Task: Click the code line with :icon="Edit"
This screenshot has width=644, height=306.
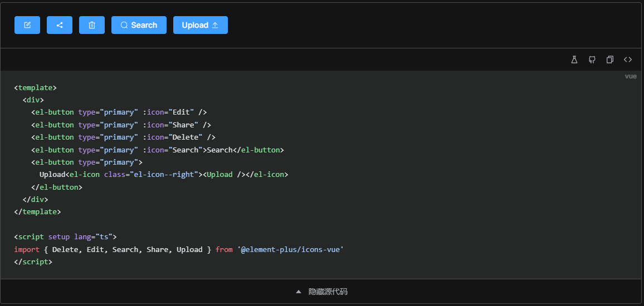Action: 119,112
